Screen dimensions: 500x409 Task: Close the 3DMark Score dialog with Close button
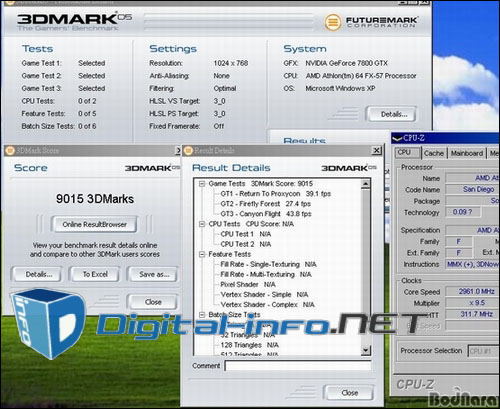click(153, 302)
